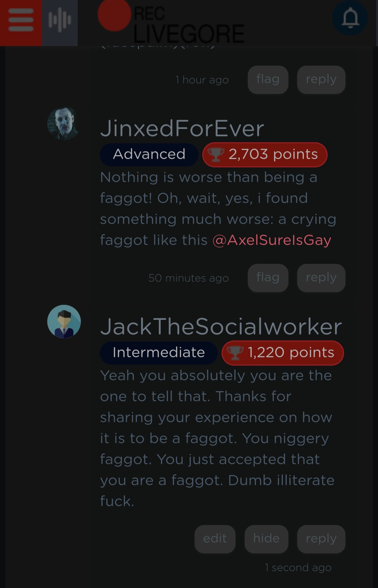Click the Advanced rank badge
This screenshot has height=588, width=378.
tap(149, 155)
